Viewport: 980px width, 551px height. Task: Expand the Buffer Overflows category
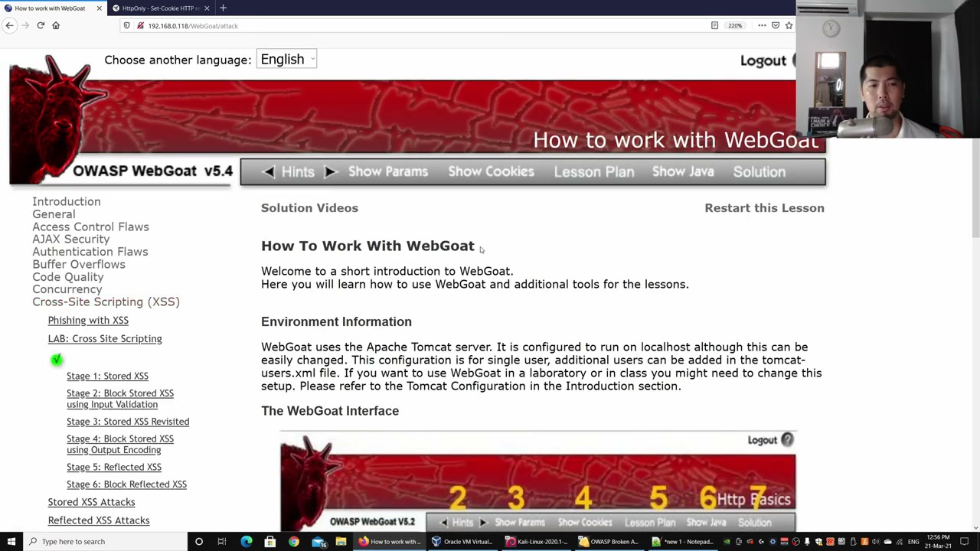[79, 264]
